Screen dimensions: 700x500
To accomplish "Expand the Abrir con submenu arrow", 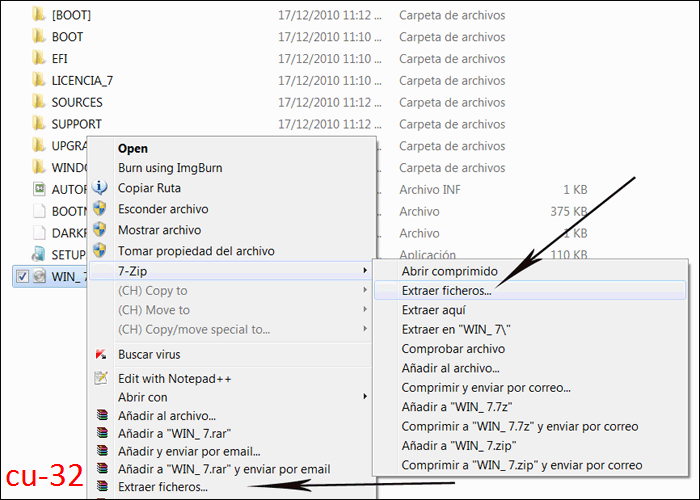I will point(365,396).
